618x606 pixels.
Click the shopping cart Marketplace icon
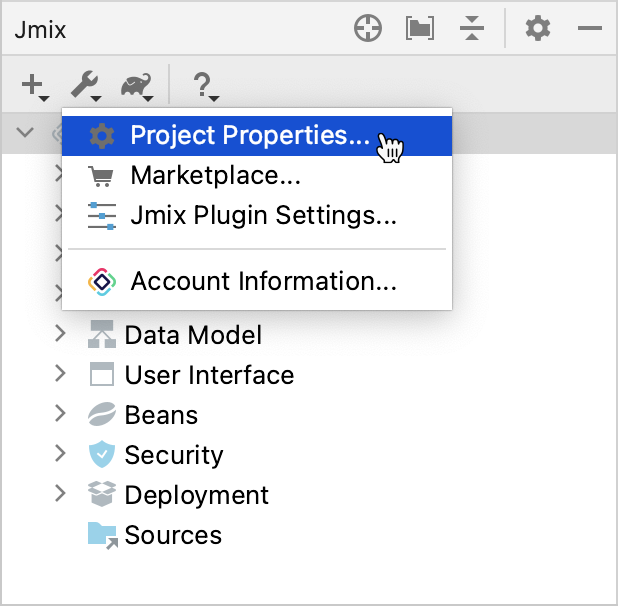pyautogui.click(x=101, y=176)
